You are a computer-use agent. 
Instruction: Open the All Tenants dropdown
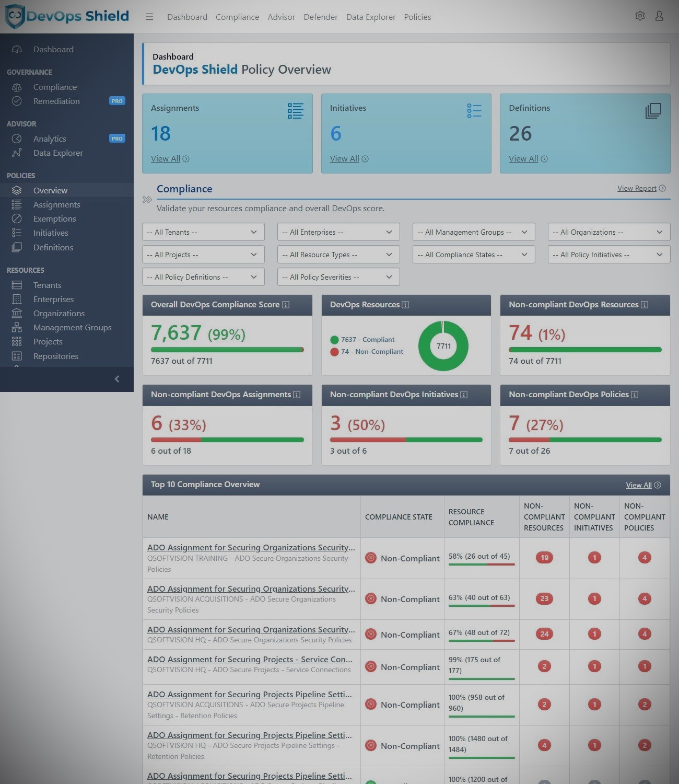coord(203,232)
